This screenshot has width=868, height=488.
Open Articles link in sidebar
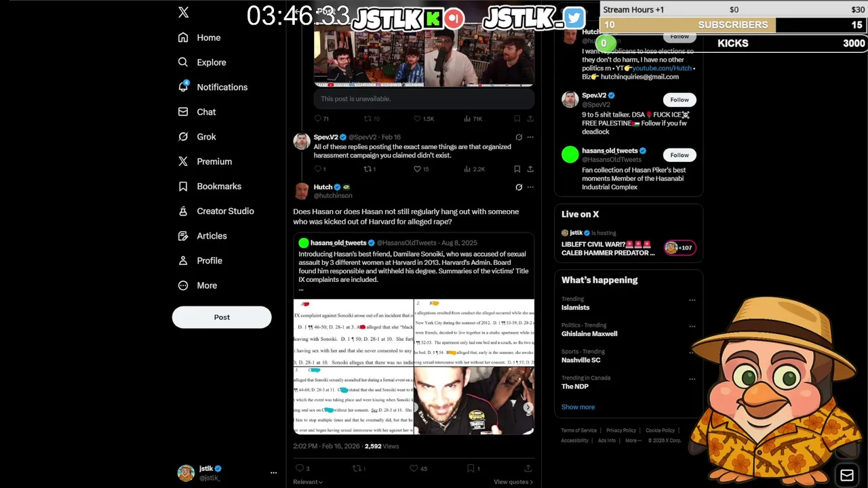pyautogui.click(x=212, y=236)
